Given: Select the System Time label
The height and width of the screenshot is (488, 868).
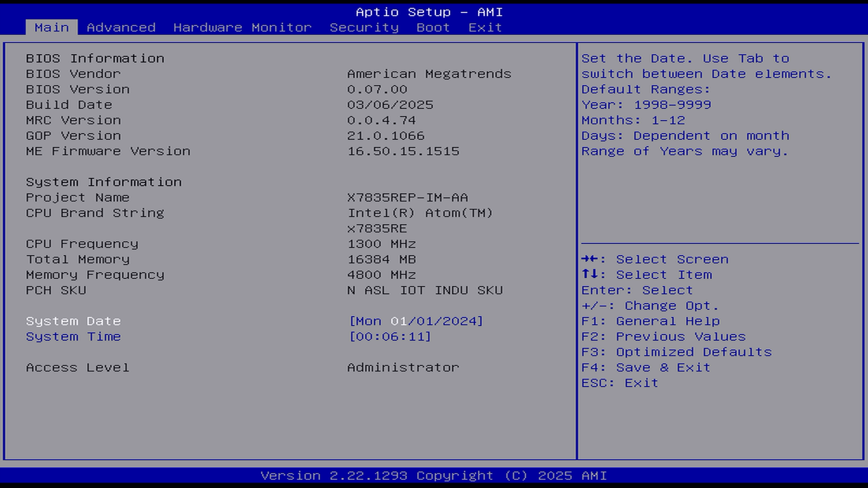Looking at the screenshot, I should [73, 337].
